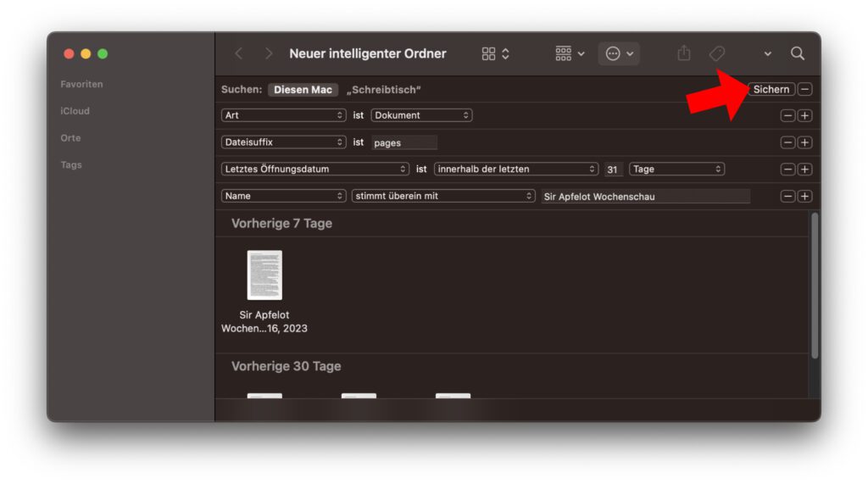Click the Tags toolbar icon
The height and width of the screenshot is (484, 868).
click(x=717, y=53)
